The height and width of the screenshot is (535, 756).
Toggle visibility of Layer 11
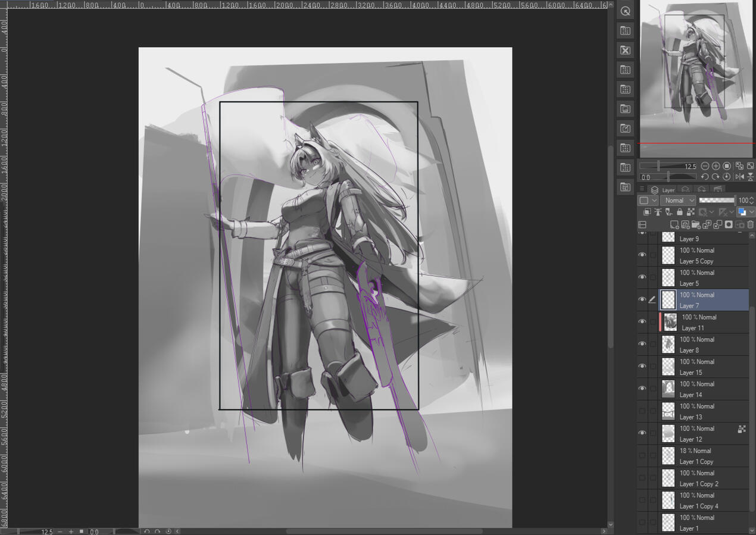[x=642, y=321]
